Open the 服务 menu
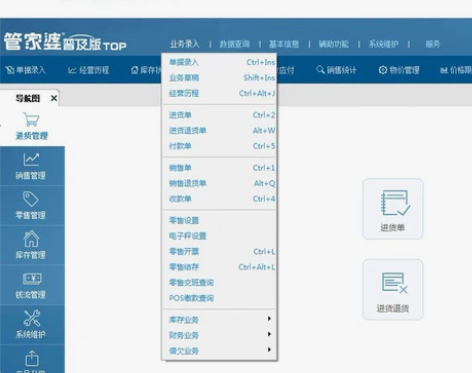This screenshot has height=373, width=472. (x=433, y=44)
